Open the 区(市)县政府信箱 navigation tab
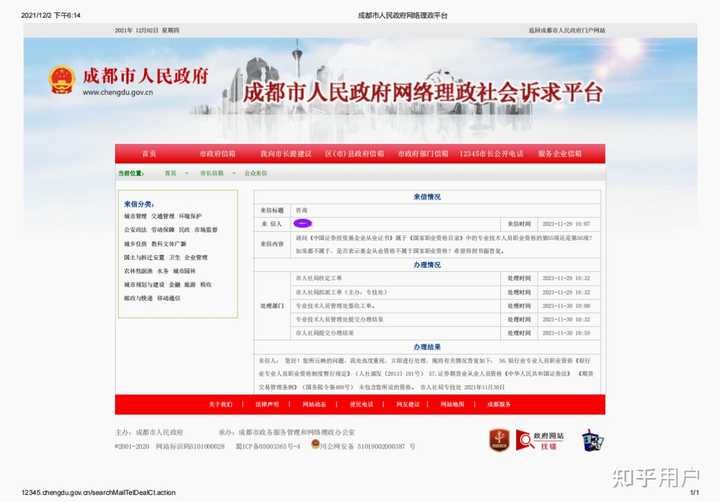Screen dimensions: 720x502 pyautogui.click(x=354, y=154)
